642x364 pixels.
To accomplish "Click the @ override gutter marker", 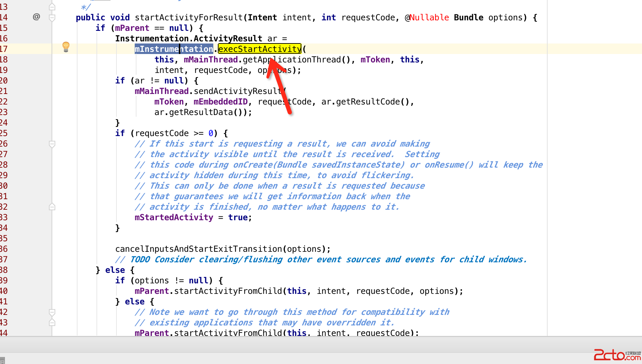I will click(x=36, y=17).
